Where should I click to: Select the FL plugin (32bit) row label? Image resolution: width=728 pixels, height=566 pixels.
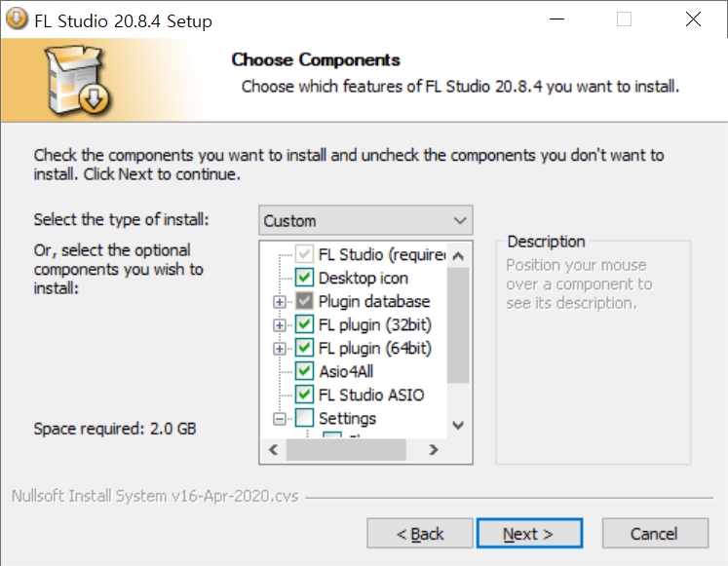[x=375, y=324]
